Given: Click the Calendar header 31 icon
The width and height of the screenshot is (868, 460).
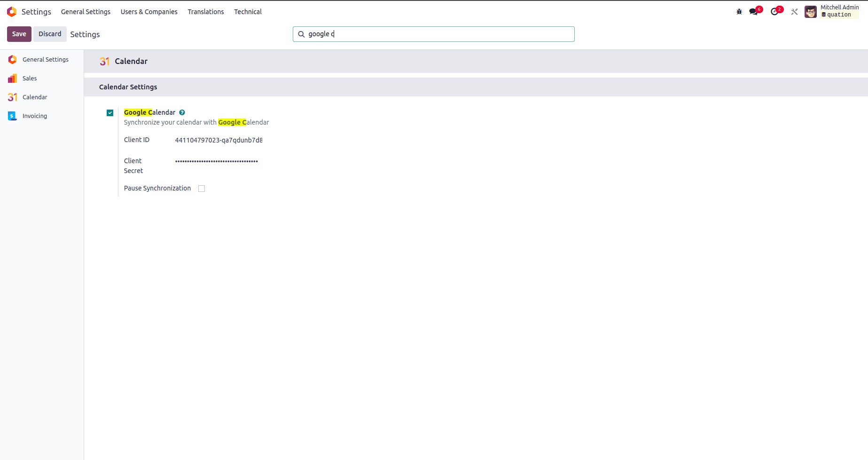Looking at the screenshot, I should click(104, 62).
